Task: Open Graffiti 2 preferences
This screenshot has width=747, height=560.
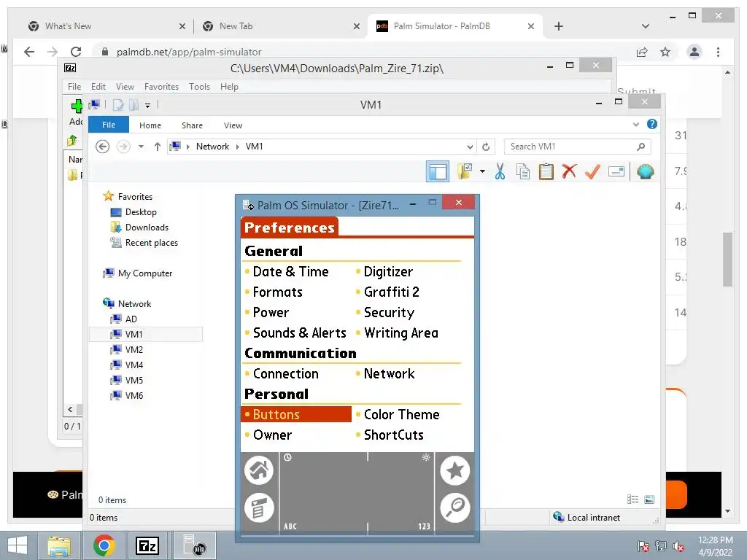Action: [x=391, y=292]
